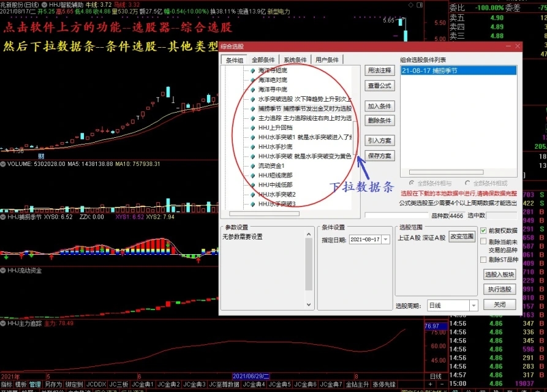Switch to the 全部条件 tab
547x392 pixels.
[x=264, y=60]
